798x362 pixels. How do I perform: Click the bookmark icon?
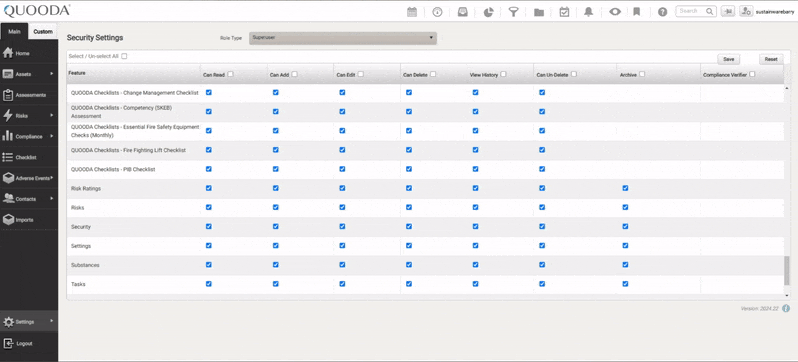click(637, 12)
